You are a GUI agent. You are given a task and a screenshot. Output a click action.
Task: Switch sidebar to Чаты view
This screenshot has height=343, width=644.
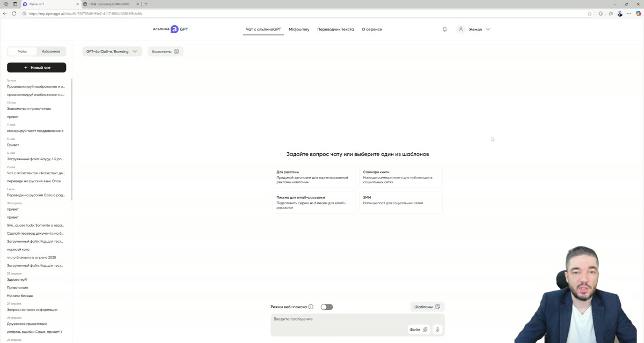[x=22, y=51]
